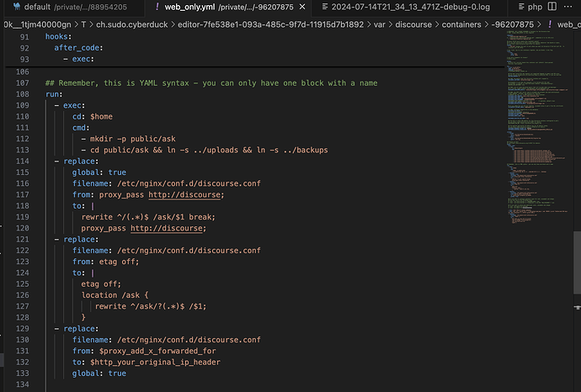Open the 0k__1tjm40000gn breadcrumb segment
This screenshot has height=392, width=581.
click(x=37, y=24)
